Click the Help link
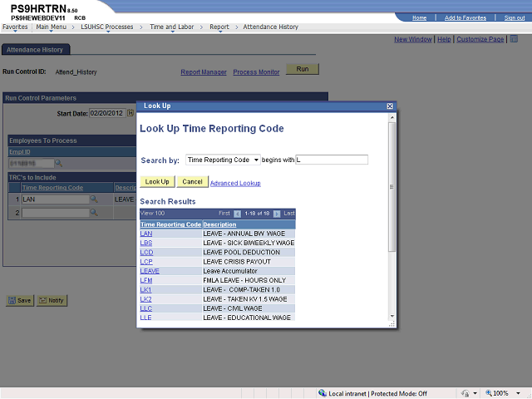The image size is (532, 399). pyautogui.click(x=444, y=39)
